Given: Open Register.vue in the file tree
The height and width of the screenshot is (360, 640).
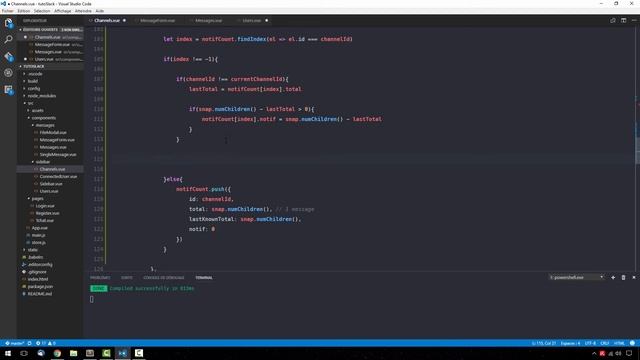Looking at the screenshot, I should pyautogui.click(x=47, y=213).
